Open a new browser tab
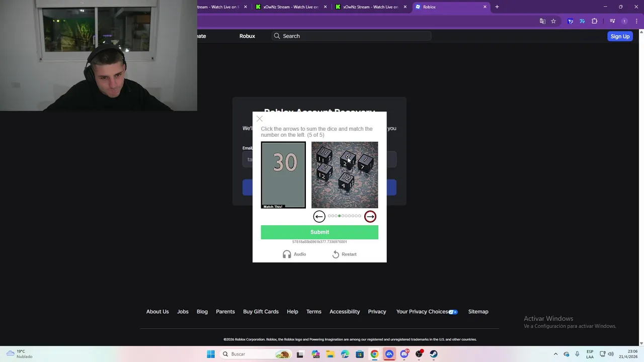This screenshot has width=644, height=362. pos(497,7)
